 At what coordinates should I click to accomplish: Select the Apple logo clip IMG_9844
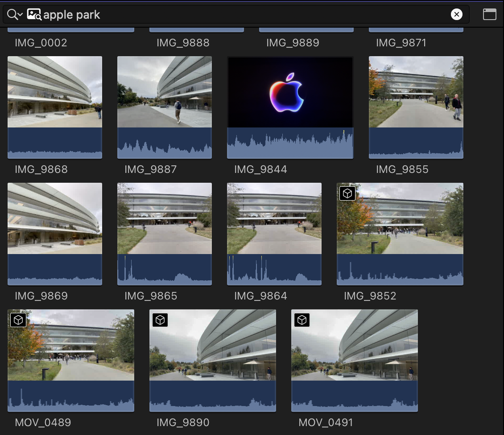[290, 93]
